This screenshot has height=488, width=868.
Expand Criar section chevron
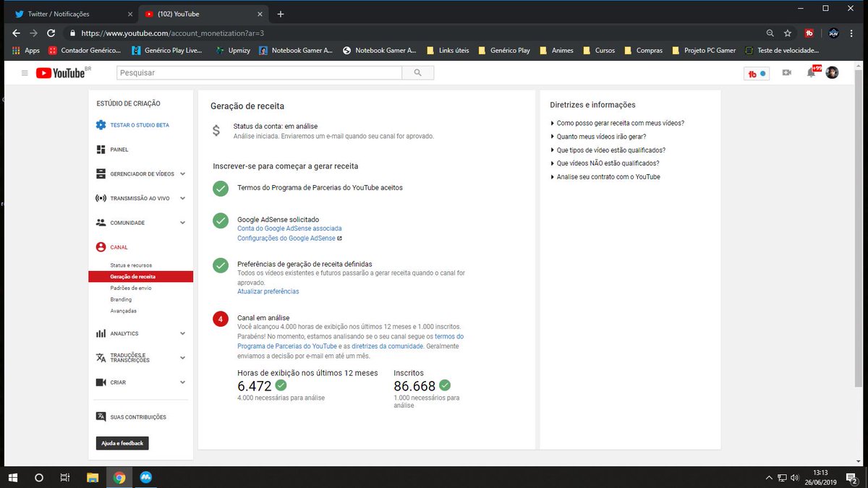pos(182,382)
